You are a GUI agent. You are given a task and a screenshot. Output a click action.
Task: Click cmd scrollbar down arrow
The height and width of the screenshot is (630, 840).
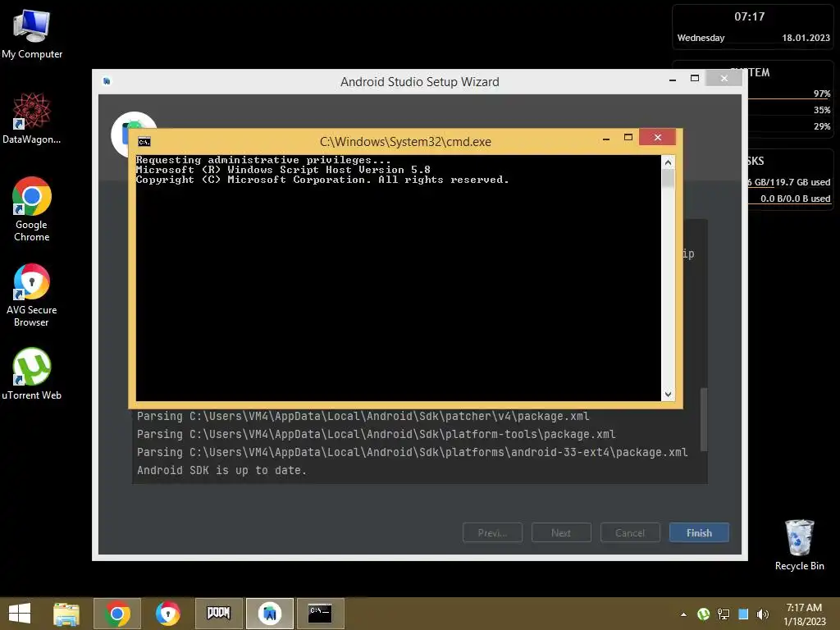668,395
